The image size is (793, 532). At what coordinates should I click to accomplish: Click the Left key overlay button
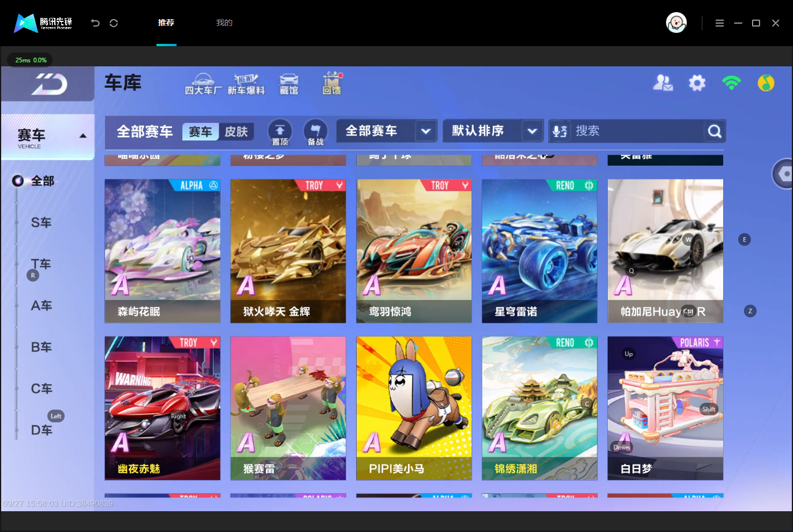coord(56,416)
